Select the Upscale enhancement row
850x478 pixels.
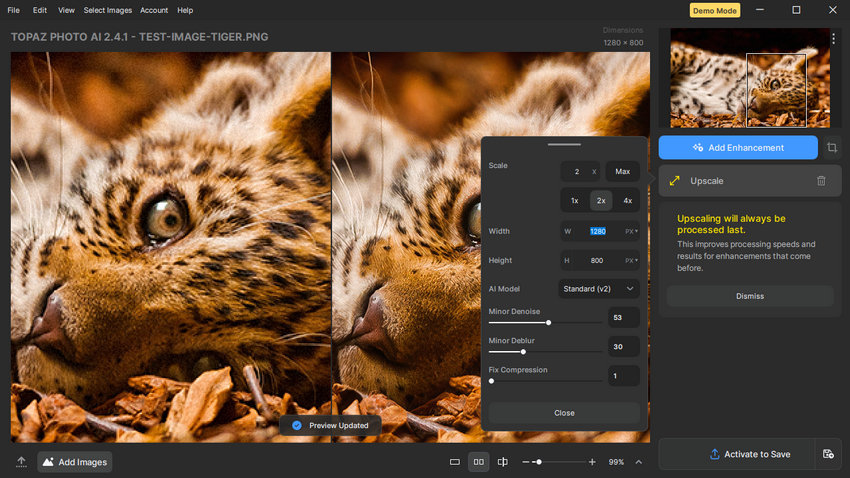point(750,181)
